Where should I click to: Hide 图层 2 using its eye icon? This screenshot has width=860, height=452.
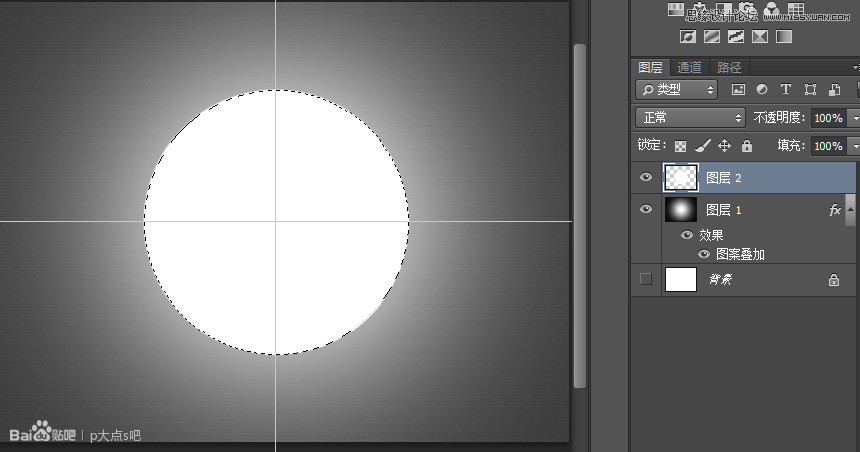(646, 177)
